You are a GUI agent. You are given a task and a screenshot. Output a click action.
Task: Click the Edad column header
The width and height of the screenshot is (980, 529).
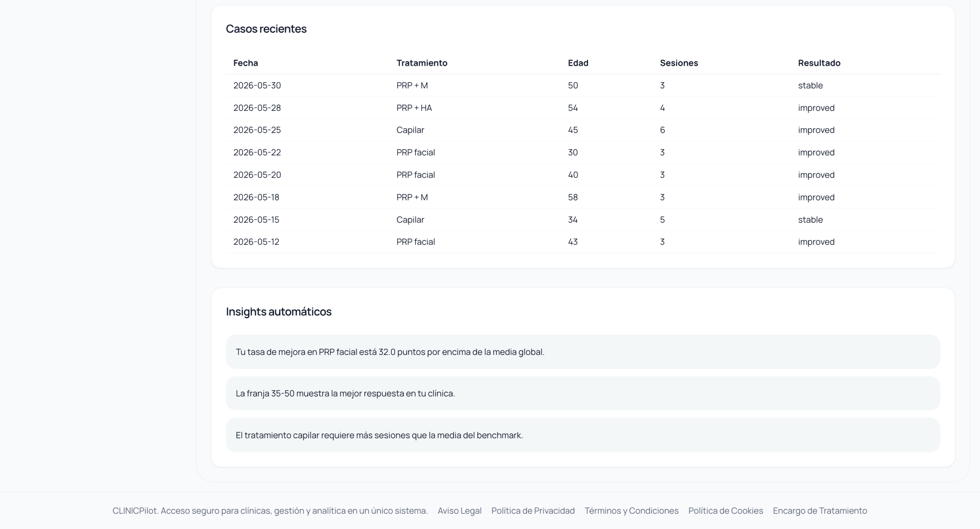coord(578,63)
